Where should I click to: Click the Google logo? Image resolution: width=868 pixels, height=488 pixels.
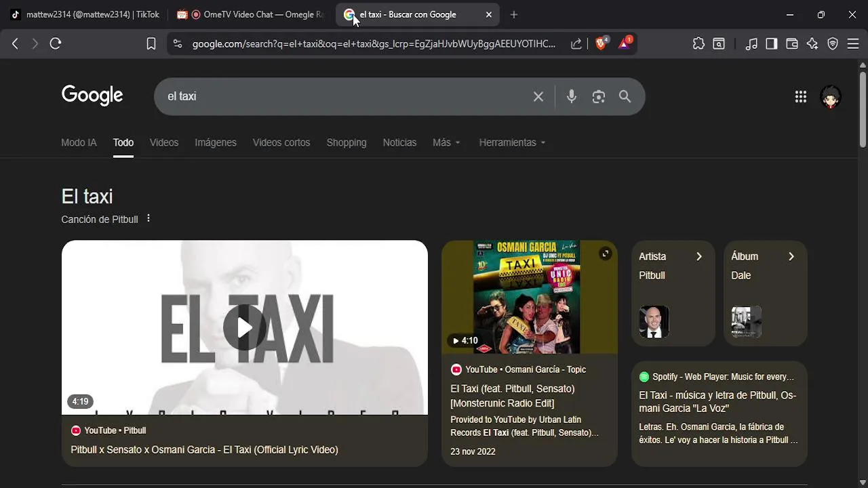click(x=92, y=96)
